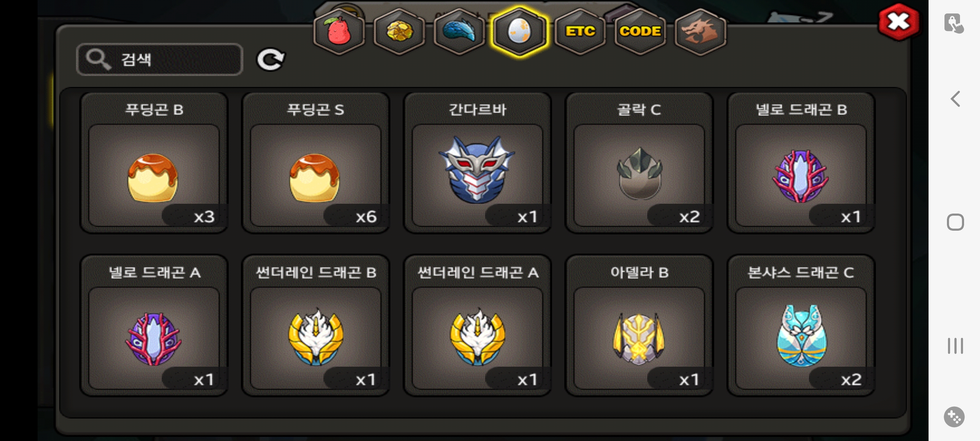Screen dimensions: 980x441
Task: Select the 넬로 드래곤 A egg
Action: click(154, 325)
